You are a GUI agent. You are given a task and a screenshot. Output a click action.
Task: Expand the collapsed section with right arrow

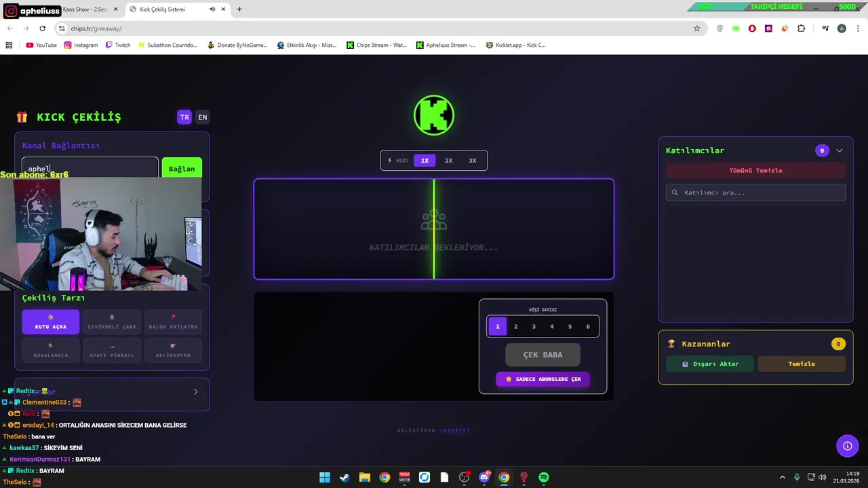196,392
